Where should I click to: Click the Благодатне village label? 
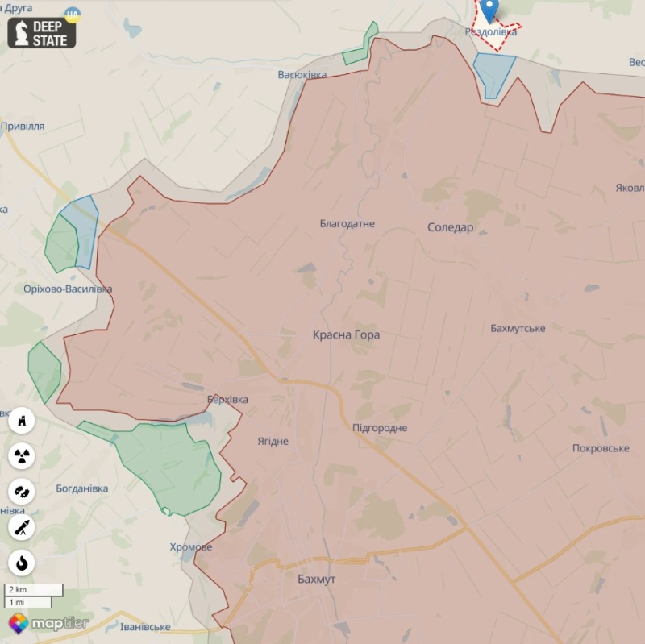pyautogui.click(x=347, y=223)
